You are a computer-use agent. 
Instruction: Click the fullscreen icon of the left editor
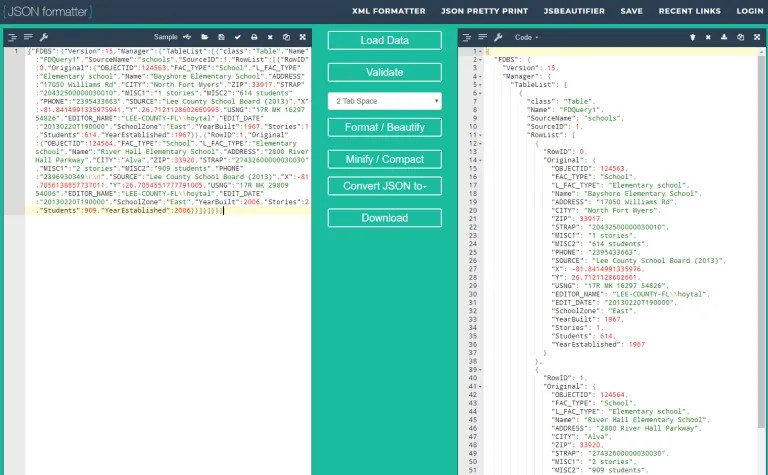pyautogui.click(x=303, y=37)
